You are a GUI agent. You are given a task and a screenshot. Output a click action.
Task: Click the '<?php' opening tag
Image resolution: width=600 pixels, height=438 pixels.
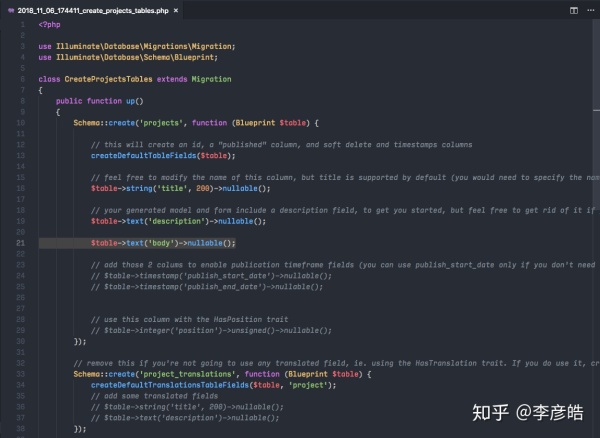[49, 24]
